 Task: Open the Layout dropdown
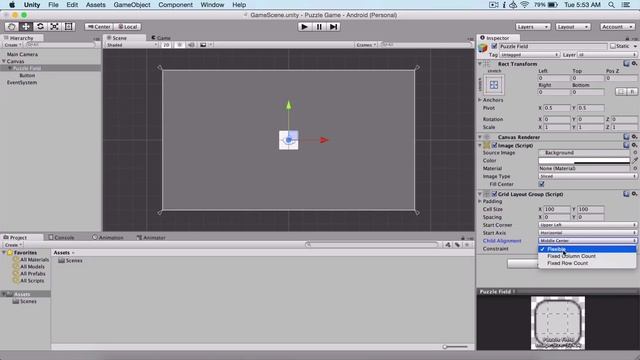click(x=573, y=27)
